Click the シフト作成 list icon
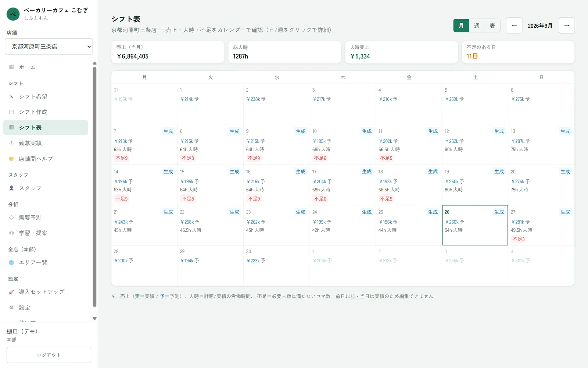Viewport: 588px width, 368px height. (x=11, y=112)
